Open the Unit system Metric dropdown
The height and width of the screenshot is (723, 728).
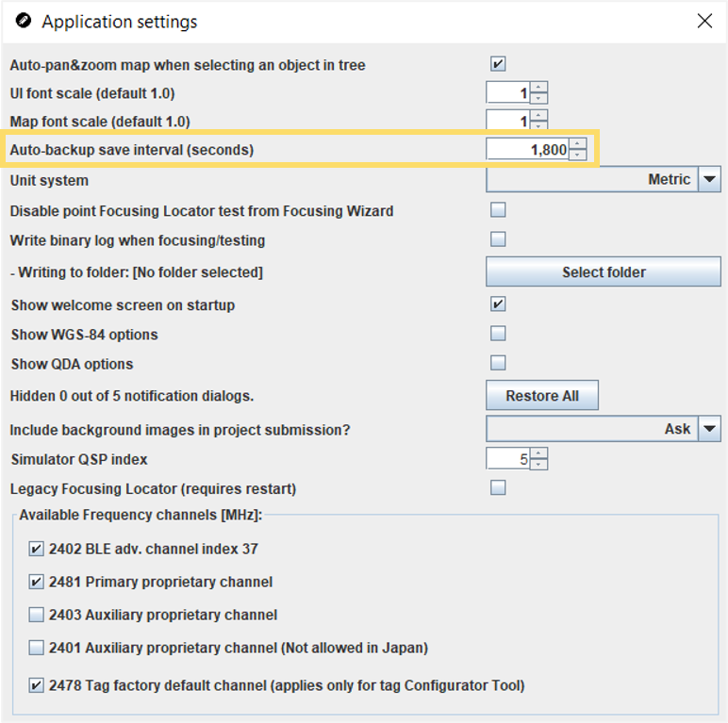pos(604,179)
